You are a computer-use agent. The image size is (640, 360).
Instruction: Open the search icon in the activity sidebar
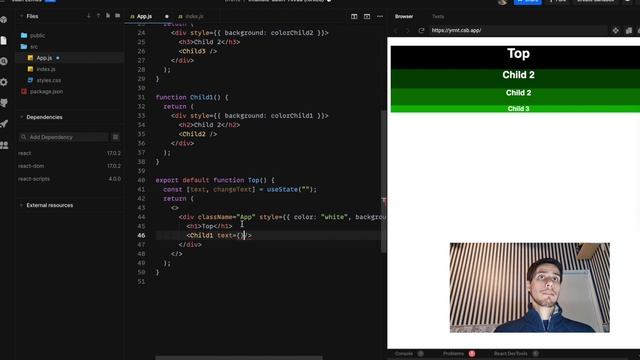coord(4,61)
